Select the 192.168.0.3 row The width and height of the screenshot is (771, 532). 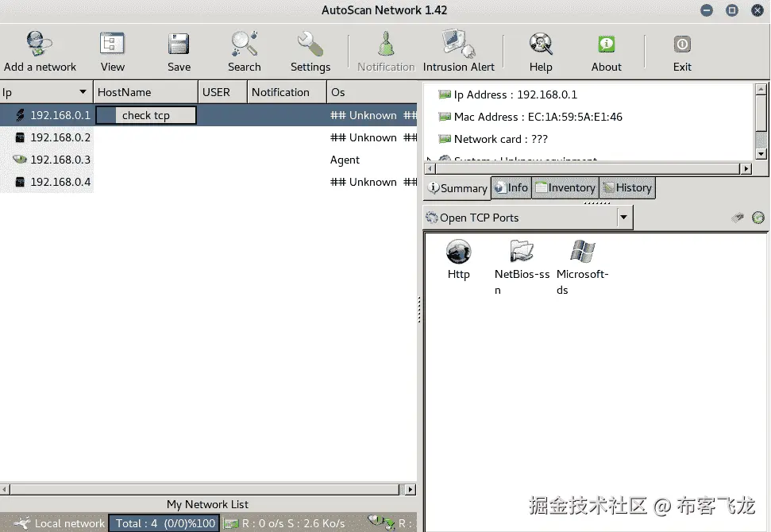[209, 160]
